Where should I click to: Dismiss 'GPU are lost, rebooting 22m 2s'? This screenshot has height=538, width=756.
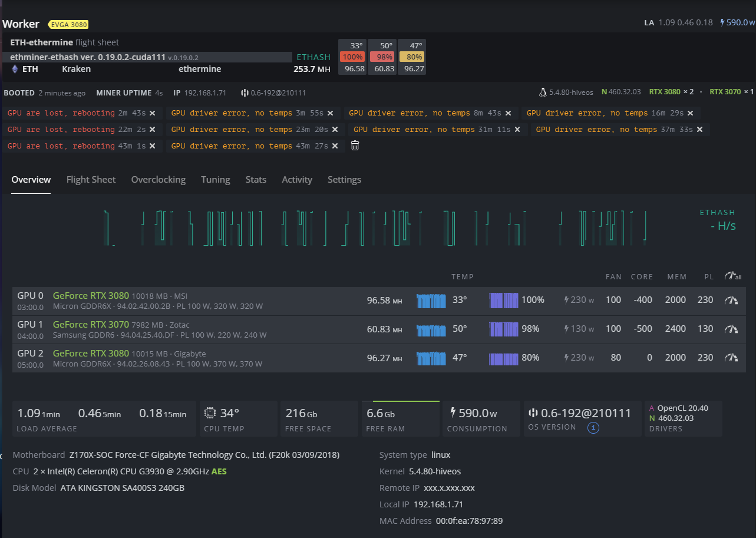click(x=152, y=130)
